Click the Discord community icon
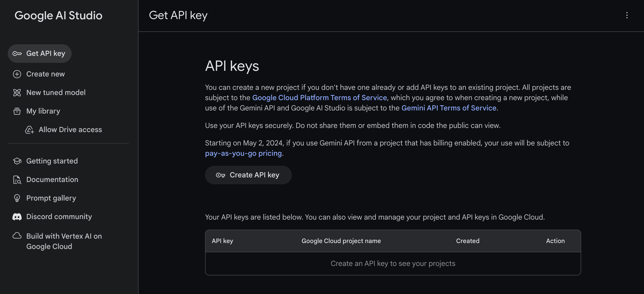 tap(17, 217)
